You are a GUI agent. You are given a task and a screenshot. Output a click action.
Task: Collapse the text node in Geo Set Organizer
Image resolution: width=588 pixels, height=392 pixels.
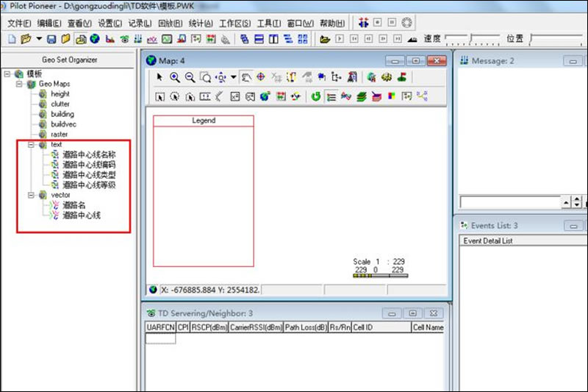click(x=32, y=145)
